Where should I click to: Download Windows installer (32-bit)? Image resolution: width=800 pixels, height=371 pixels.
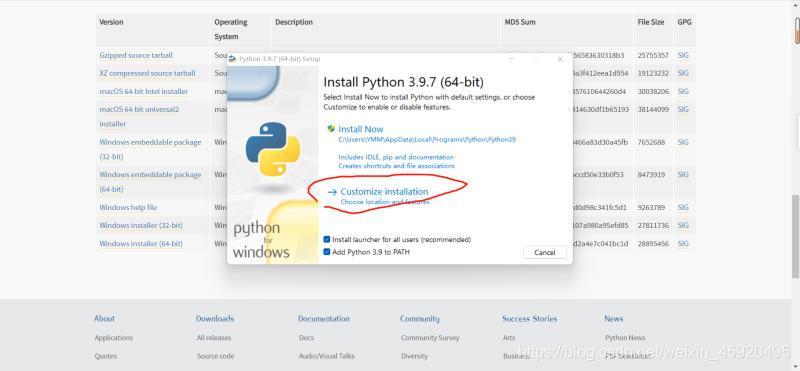point(141,226)
